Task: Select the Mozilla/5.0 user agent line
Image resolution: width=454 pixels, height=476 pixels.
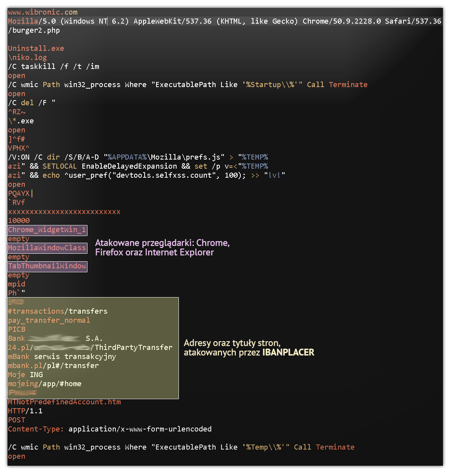Action: coord(225,21)
